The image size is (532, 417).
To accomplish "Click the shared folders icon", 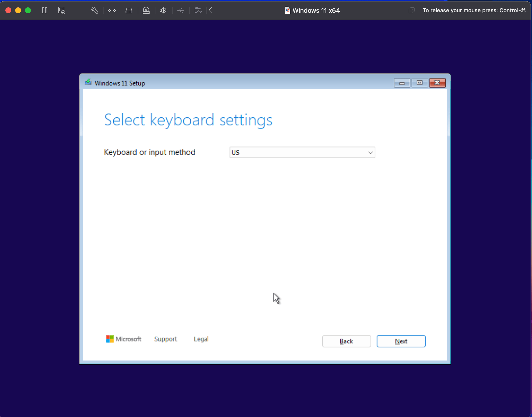I will tap(198, 10).
